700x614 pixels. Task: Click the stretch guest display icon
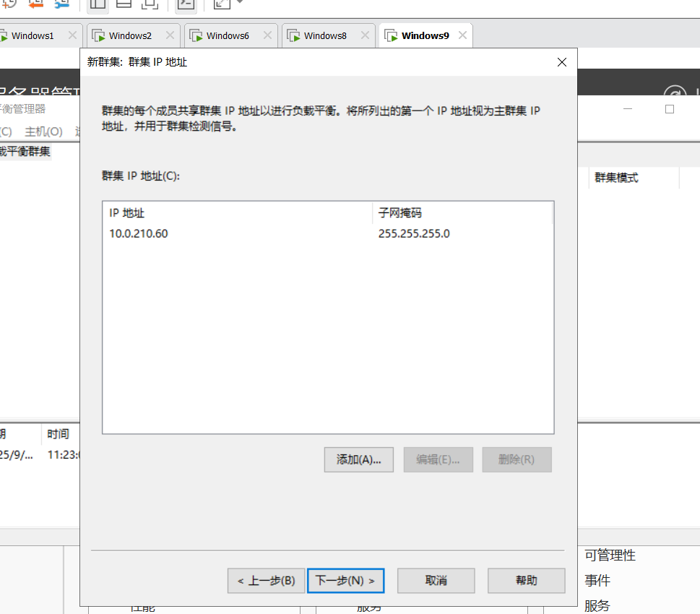tap(222, 4)
